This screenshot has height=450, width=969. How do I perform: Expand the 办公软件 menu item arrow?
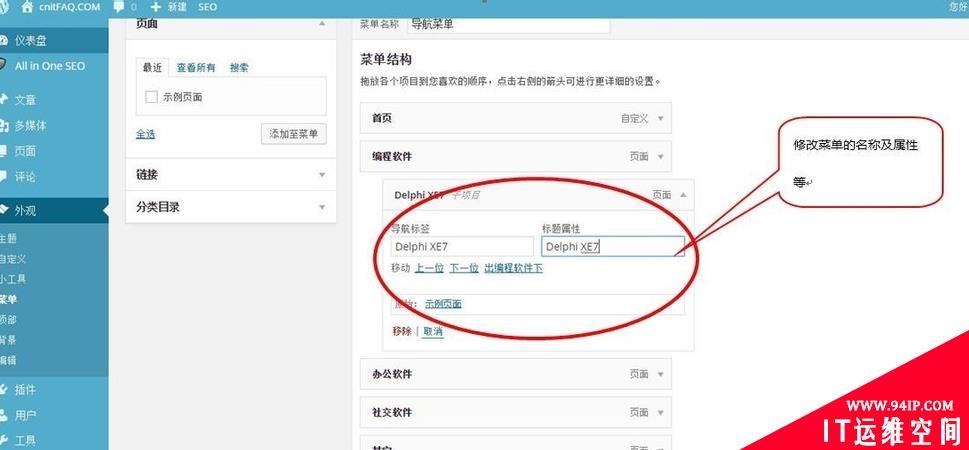661,374
